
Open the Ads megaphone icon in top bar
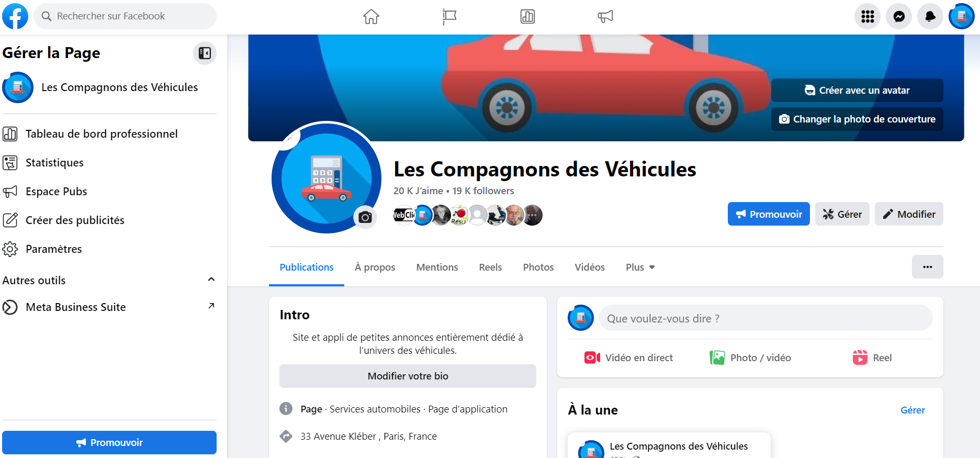(605, 17)
